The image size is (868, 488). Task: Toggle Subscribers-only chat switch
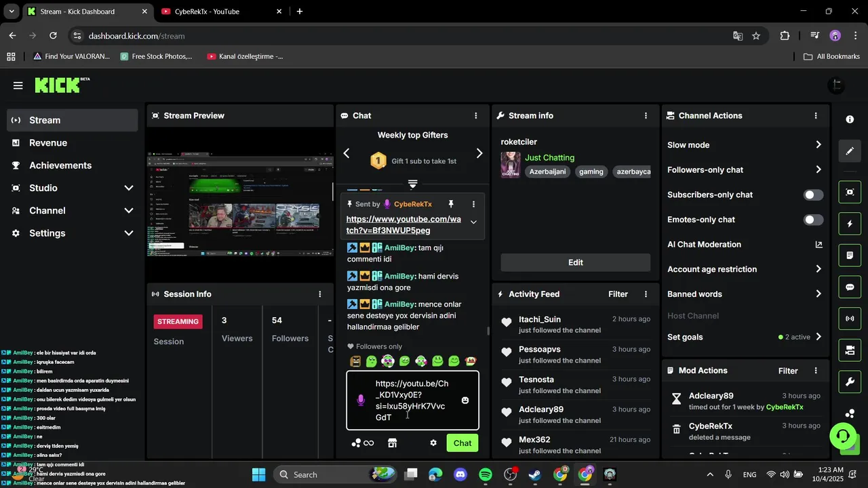(814, 195)
